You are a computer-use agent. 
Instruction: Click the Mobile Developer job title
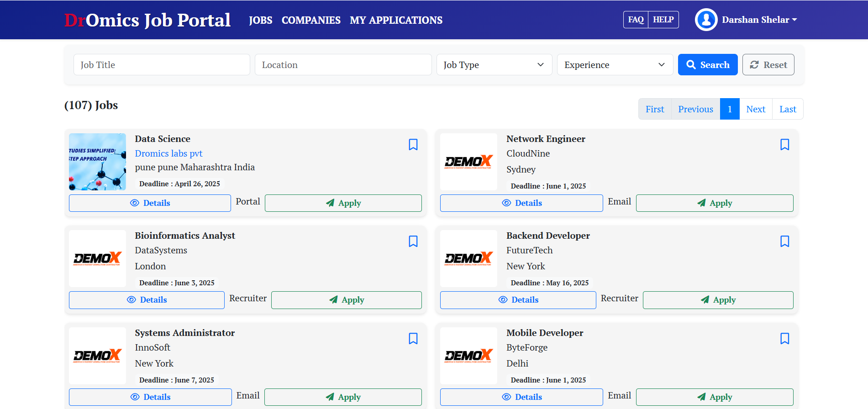click(545, 333)
